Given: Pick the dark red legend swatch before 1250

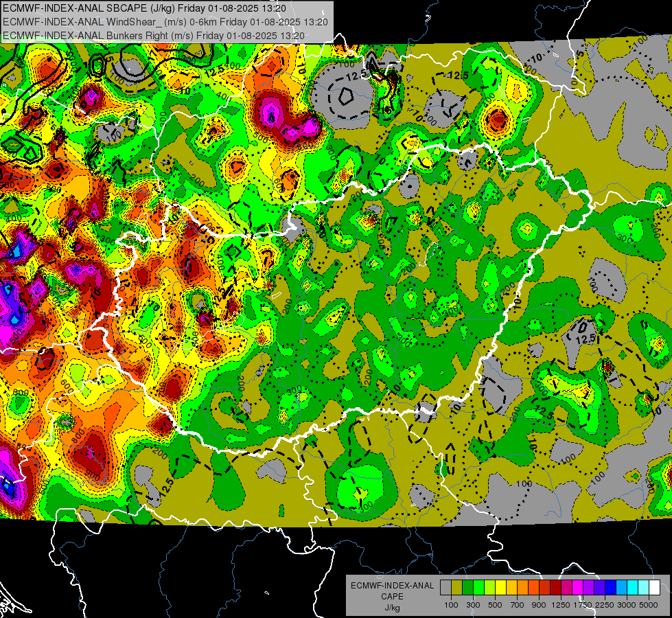Looking at the screenshot, I should 555,588.
